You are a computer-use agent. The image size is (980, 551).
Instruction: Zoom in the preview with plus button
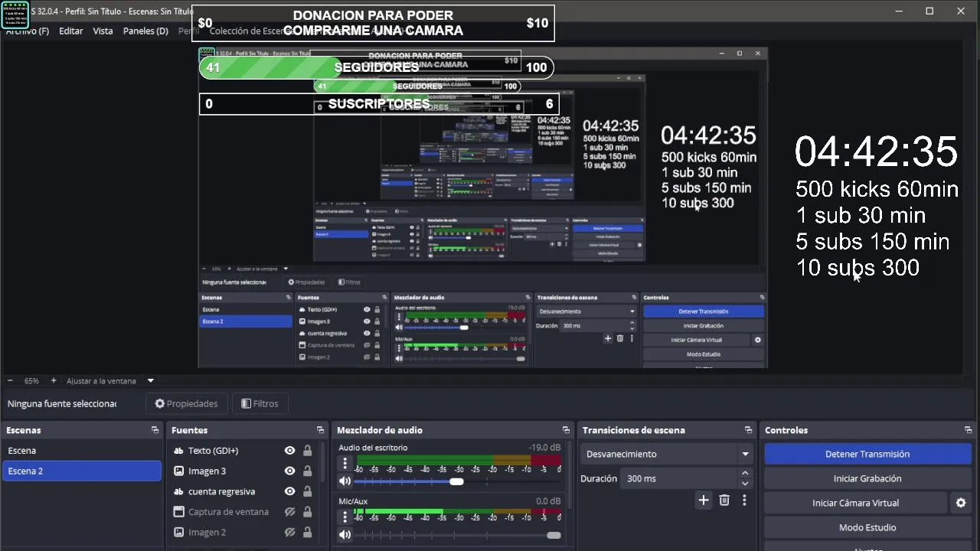pos(54,380)
